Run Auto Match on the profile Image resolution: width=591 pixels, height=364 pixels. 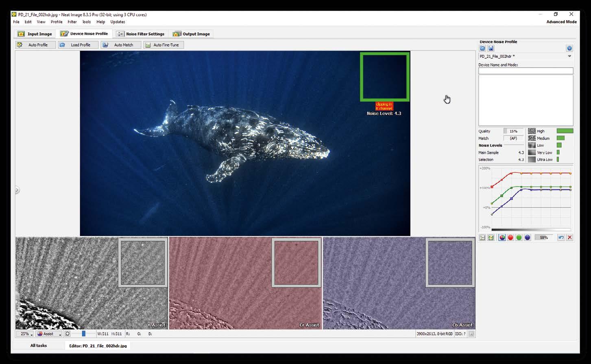point(121,45)
